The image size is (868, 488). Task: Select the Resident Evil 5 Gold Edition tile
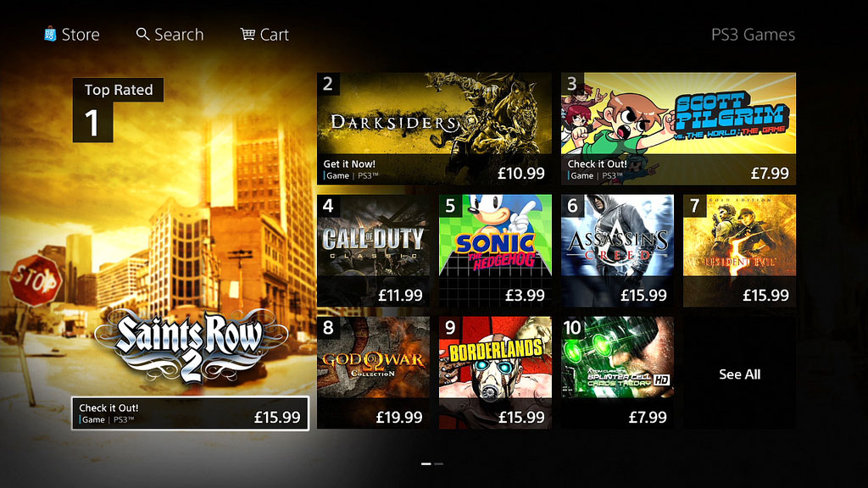pyautogui.click(x=739, y=251)
